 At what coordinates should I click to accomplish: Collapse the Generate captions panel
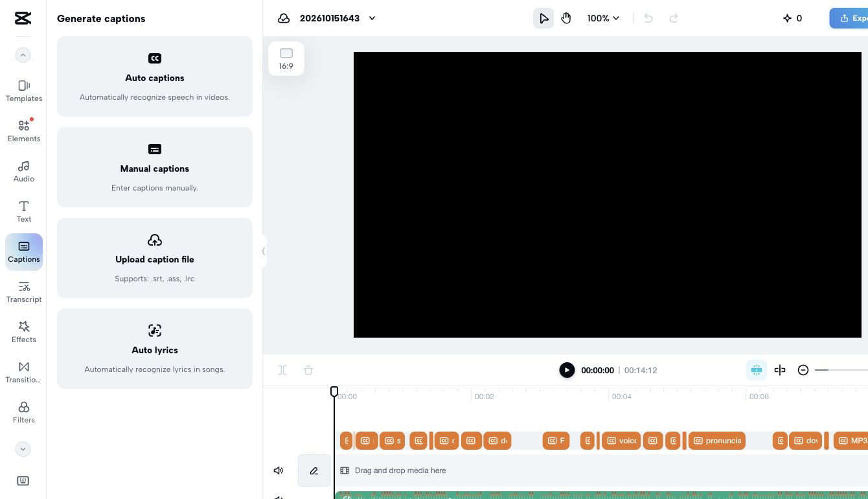pyautogui.click(x=264, y=251)
